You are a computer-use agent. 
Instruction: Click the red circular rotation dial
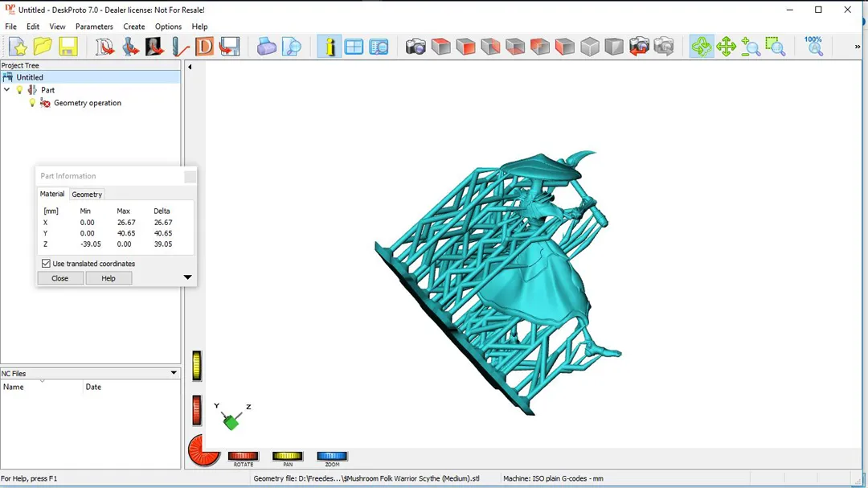click(203, 450)
